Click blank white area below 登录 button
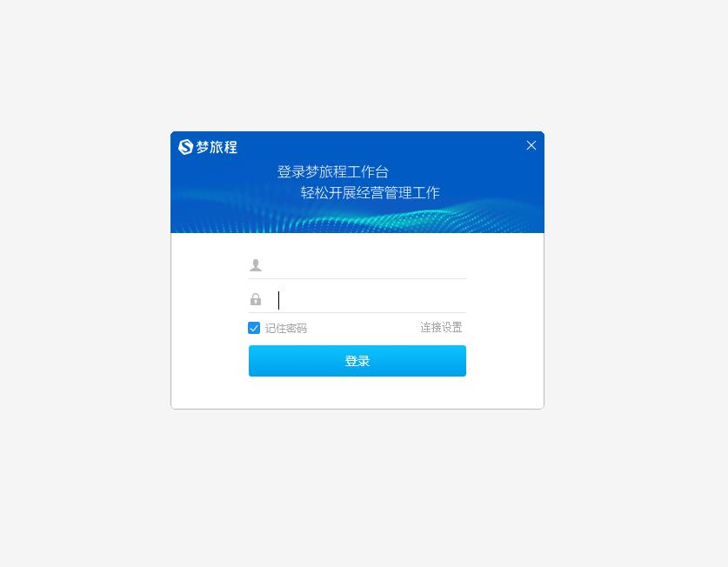The image size is (728, 567). click(357, 392)
